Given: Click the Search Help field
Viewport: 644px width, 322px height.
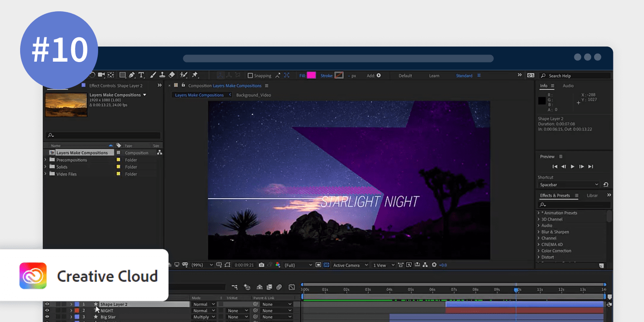Looking at the screenshot, I should click(x=575, y=76).
